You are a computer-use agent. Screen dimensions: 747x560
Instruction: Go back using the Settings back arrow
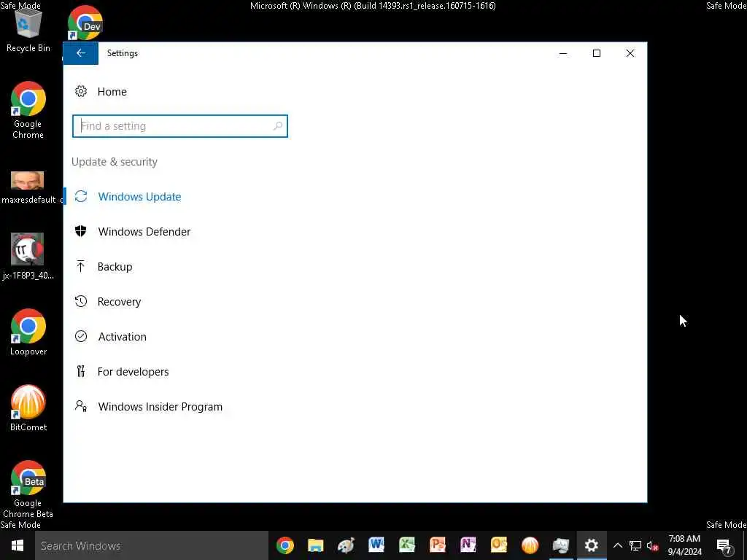pyautogui.click(x=80, y=53)
